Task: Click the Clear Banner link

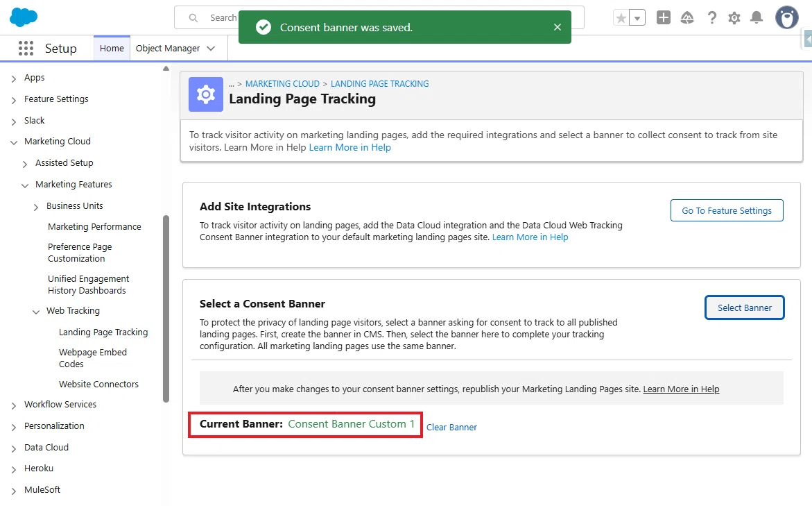Action: point(451,427)
